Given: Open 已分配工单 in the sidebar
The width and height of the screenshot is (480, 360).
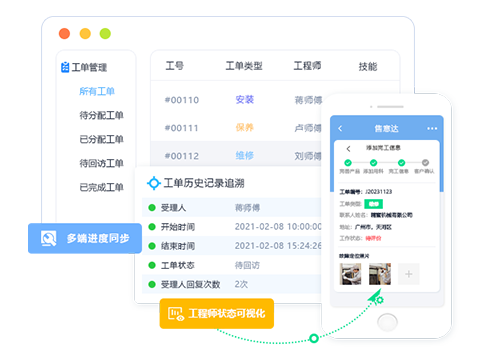Looking at the screenshot, I should (x=101, y=139).
